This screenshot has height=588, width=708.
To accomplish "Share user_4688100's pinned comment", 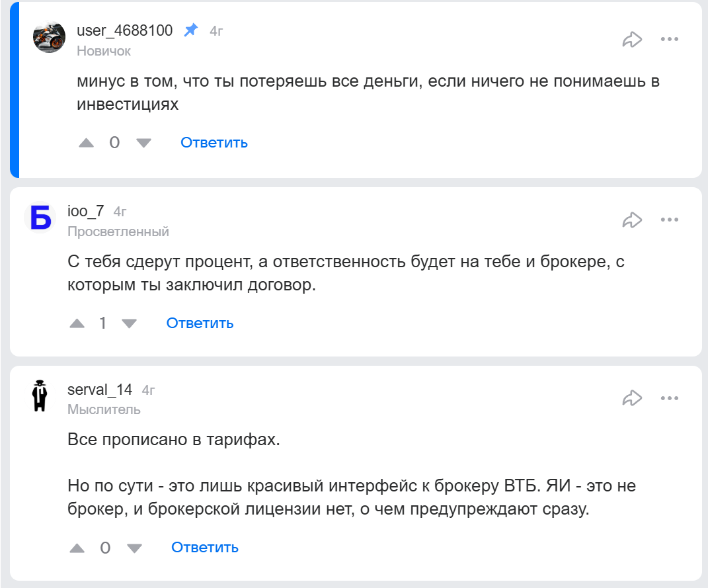I will pos(633,38).
